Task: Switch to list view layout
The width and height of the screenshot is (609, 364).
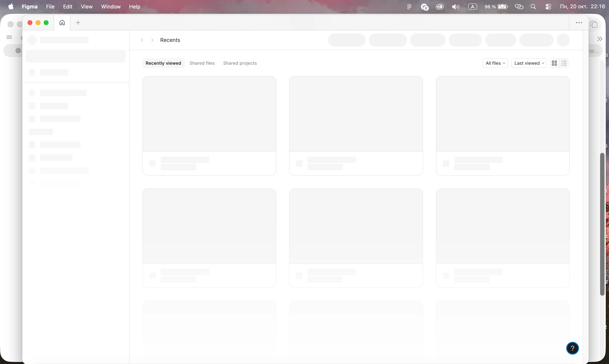Action: click(x=564, y=63)
